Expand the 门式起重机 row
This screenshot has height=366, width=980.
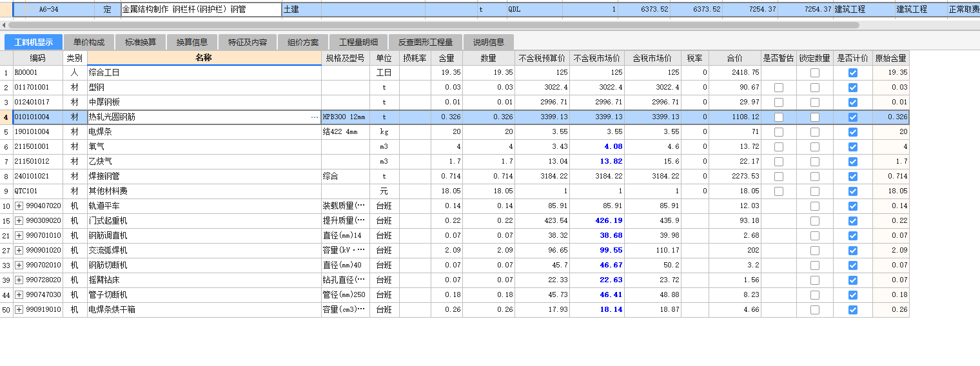click(19, 221)
